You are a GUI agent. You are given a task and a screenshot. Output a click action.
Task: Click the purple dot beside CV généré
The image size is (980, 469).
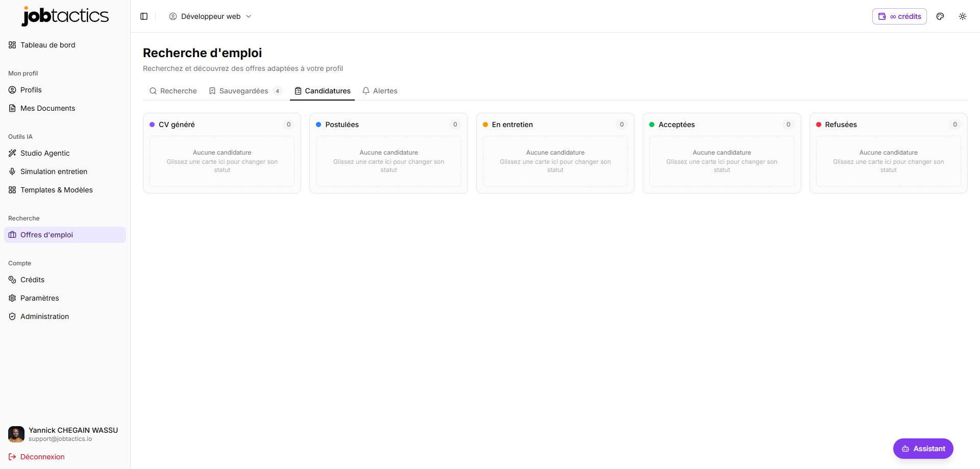coord(152,125)
